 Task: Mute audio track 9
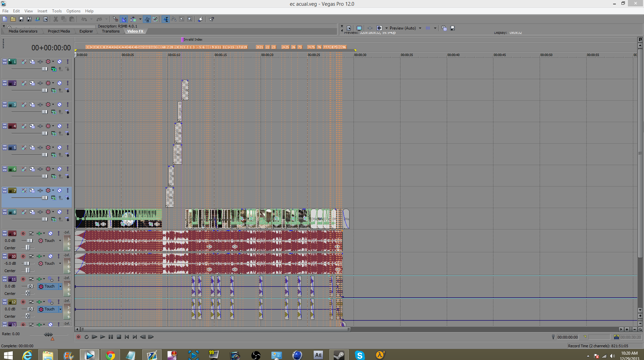pos(50,234)
